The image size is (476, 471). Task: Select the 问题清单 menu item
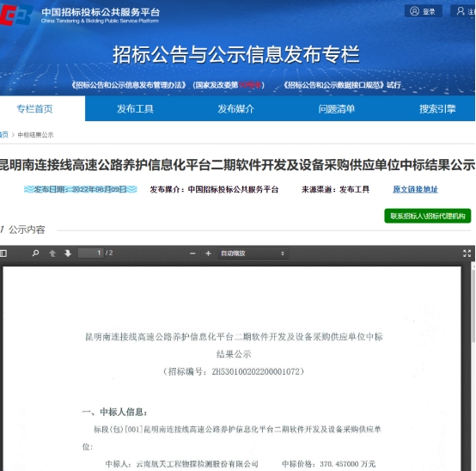[336, 108]
